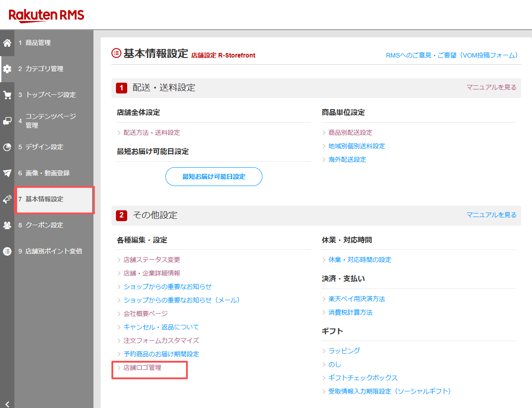Open 9 店舗別ポイント変倍 menu
Image resolution: width=532 pixels, height=408 pixels.
pyautogui.click(x=53, y=251)
